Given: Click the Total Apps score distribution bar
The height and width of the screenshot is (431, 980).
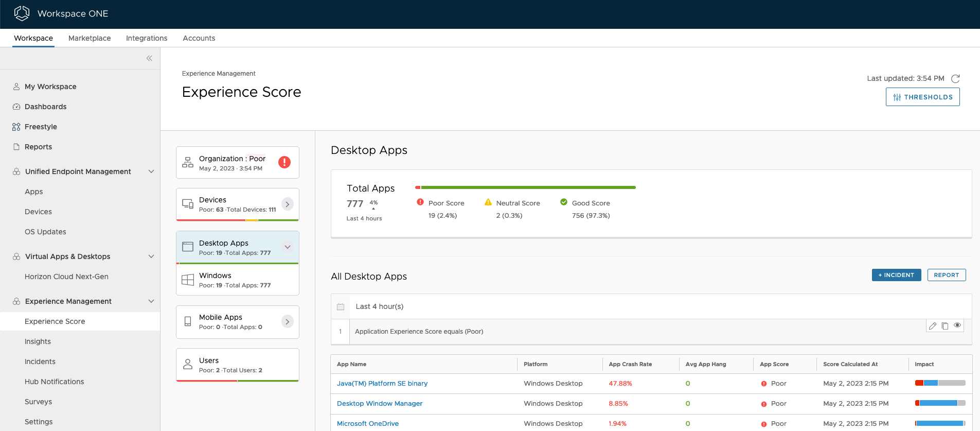Looking at the screenshot, I should [525, 187].
